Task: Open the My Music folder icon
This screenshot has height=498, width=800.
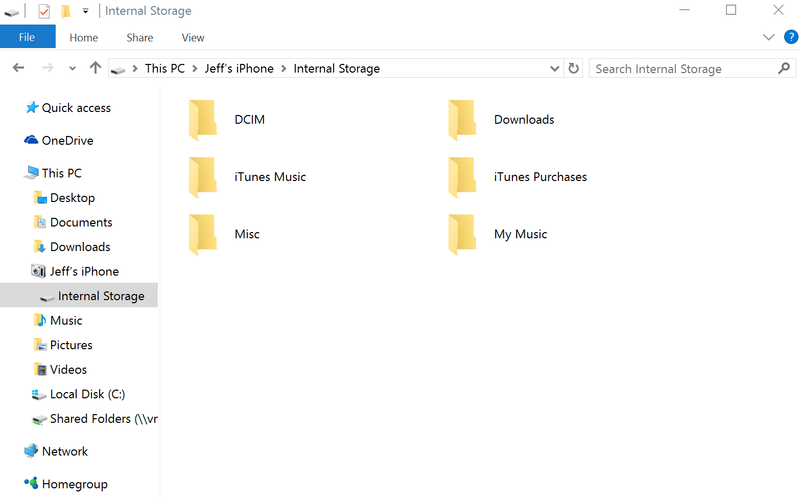Action: [463, 234]
